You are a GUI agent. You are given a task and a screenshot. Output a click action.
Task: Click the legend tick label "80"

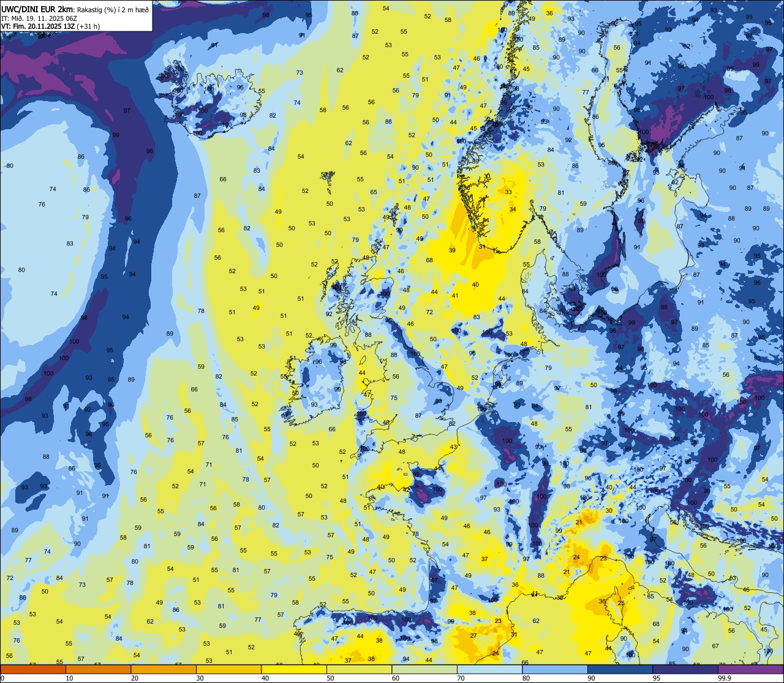(x=526, y=678)
